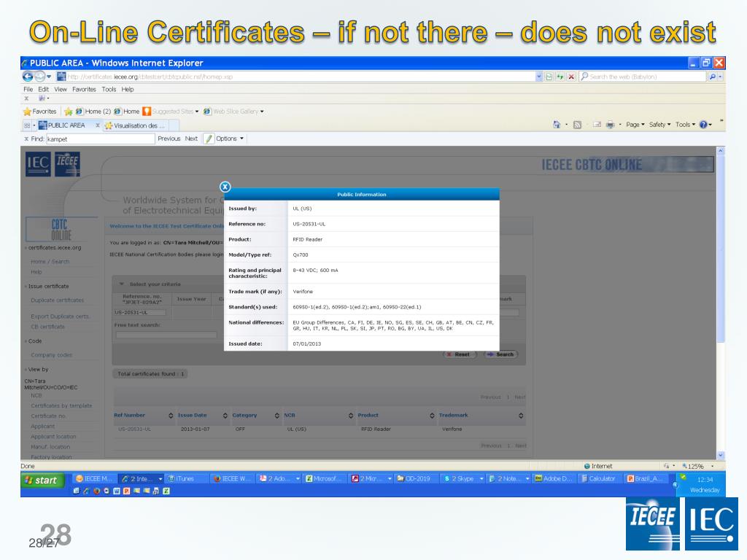The image size is (747, 560).
Task: Close the PUBLIC AREA tab with its X
Action: point(97,125)
